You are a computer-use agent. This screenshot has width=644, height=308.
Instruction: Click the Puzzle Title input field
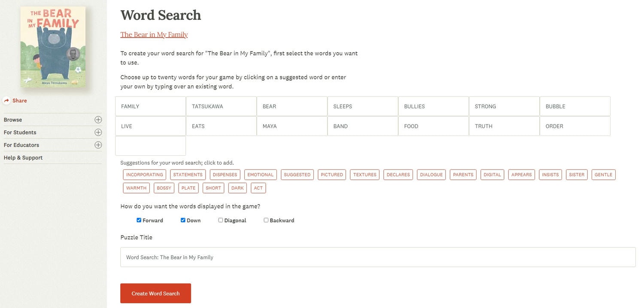coord(378,257)
